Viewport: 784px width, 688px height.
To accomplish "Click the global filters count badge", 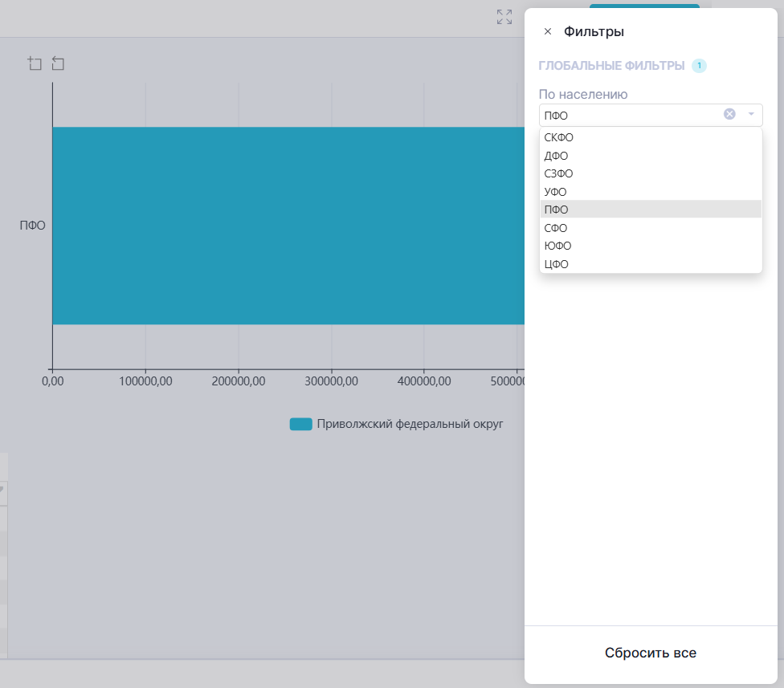I will (x=699, y=65).
